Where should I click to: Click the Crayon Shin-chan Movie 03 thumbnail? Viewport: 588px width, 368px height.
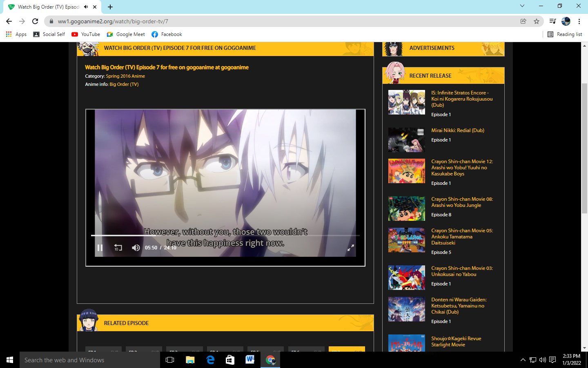(x=406, y=278)
